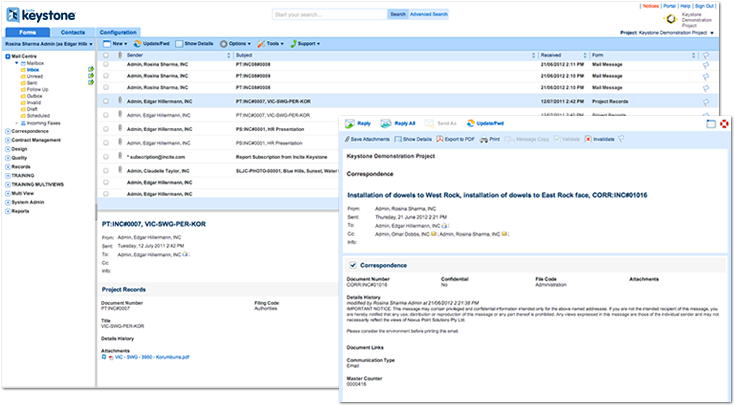This screenshot has width=734, height=405.
Task: Click Show Details in the message popup
Action: (x=413, y=140)
